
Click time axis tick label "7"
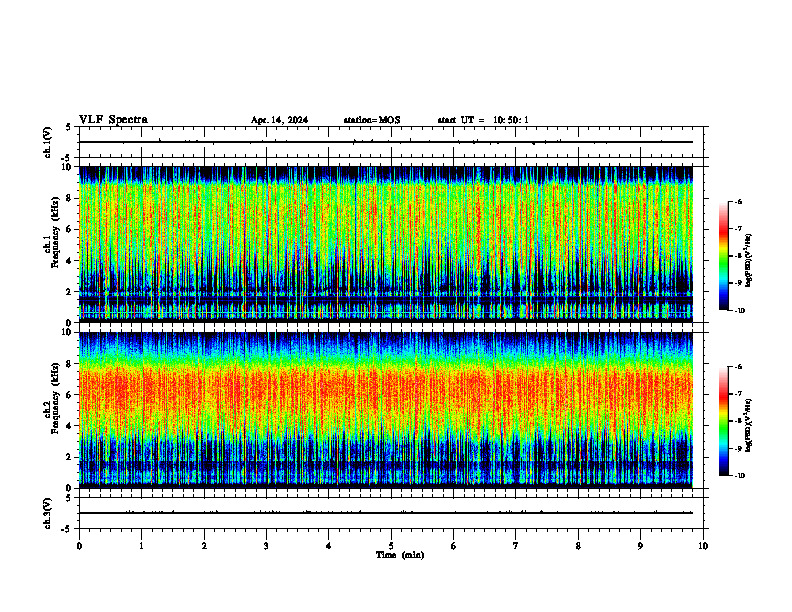click(x=516, y=546)
